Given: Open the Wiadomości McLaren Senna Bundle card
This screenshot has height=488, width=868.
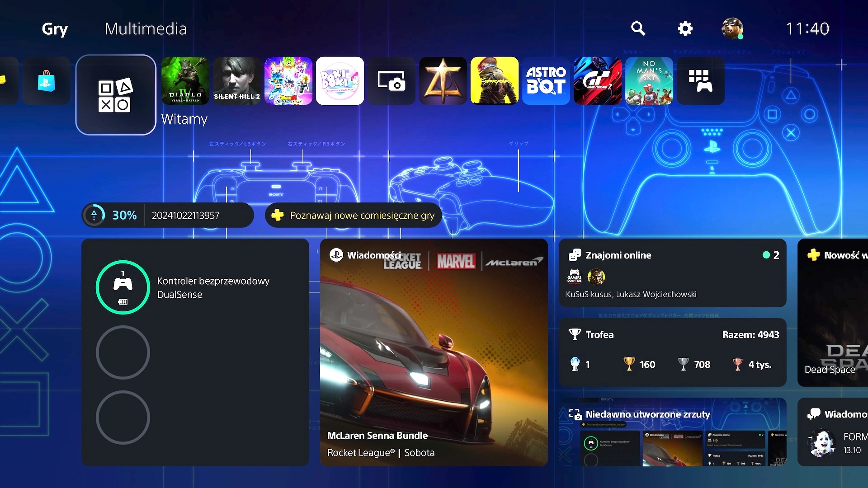Looking at the screenshot, I should 434,352.
